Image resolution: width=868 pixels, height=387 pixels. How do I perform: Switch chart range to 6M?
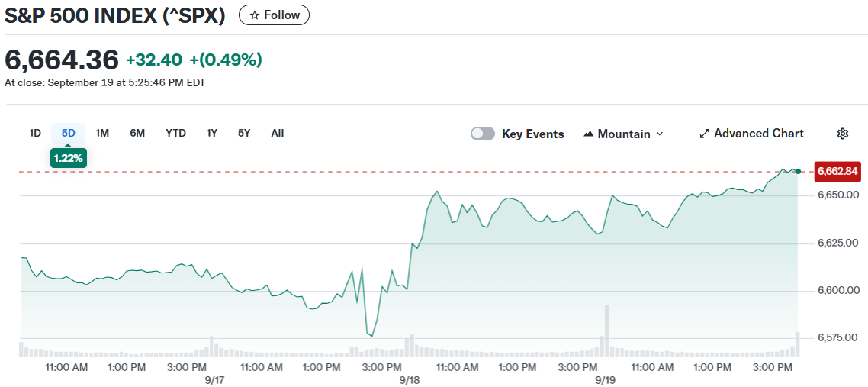tap(137, 133)
